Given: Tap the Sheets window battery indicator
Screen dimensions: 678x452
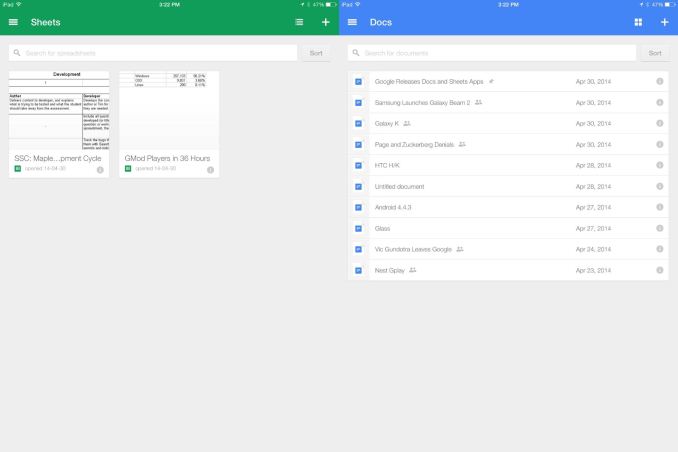Looking at the screenshot, I should click(331, 4).
